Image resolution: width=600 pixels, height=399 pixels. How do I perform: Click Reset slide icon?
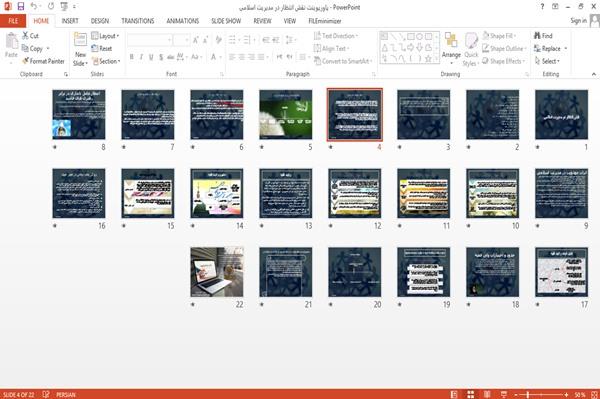[x=95, y=48]
